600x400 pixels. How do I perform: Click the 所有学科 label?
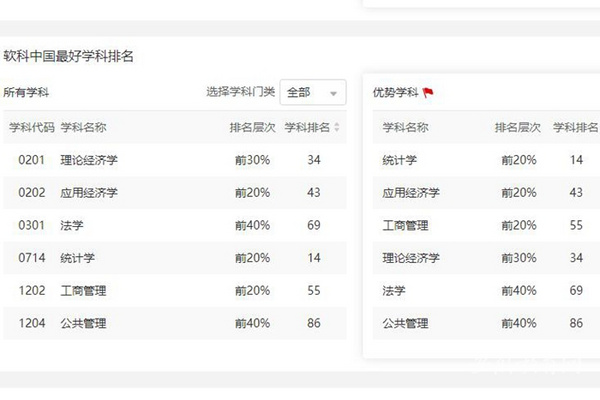point(26,92)
